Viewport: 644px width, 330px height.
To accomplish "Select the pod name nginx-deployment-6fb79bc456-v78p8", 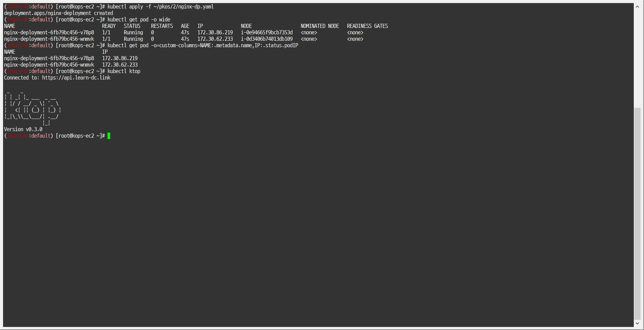I will coord(49,32).
